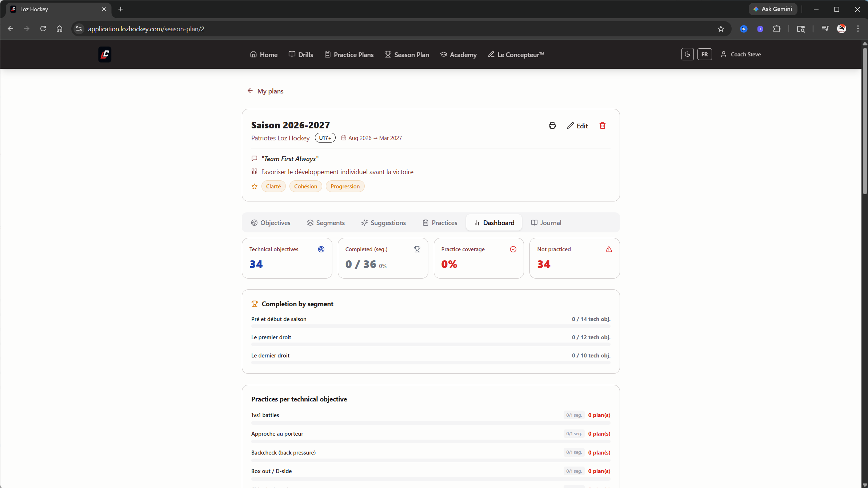The height and width of the screenshot is (488, 868).
Task: Click 0 / 14 tech obj. text
Action: pyautogui.click(x=591, y=319)
